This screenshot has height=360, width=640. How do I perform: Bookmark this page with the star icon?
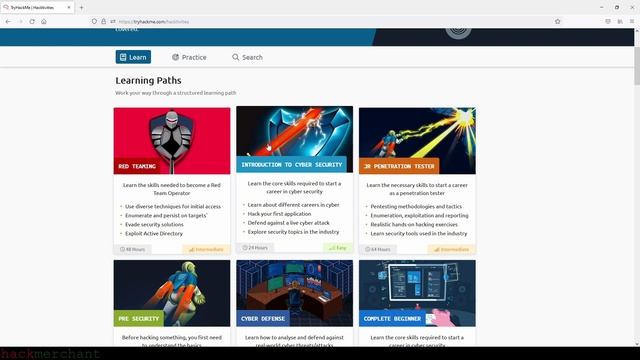point(558,21)
